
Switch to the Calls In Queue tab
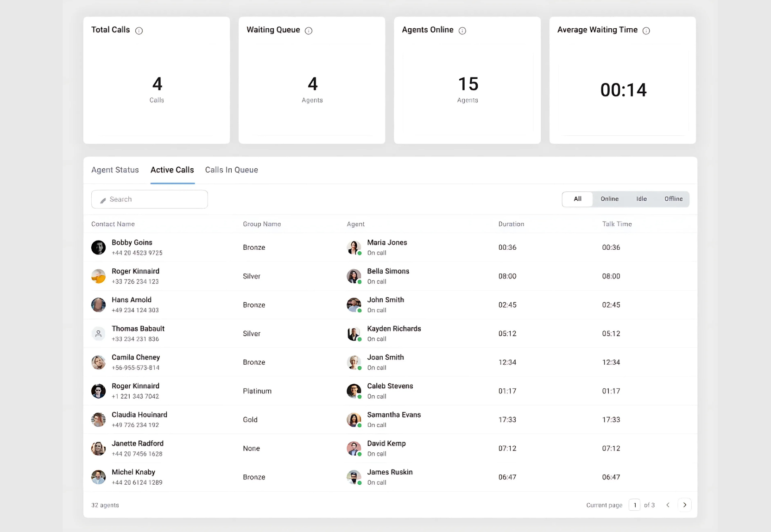tap(232, 170)
